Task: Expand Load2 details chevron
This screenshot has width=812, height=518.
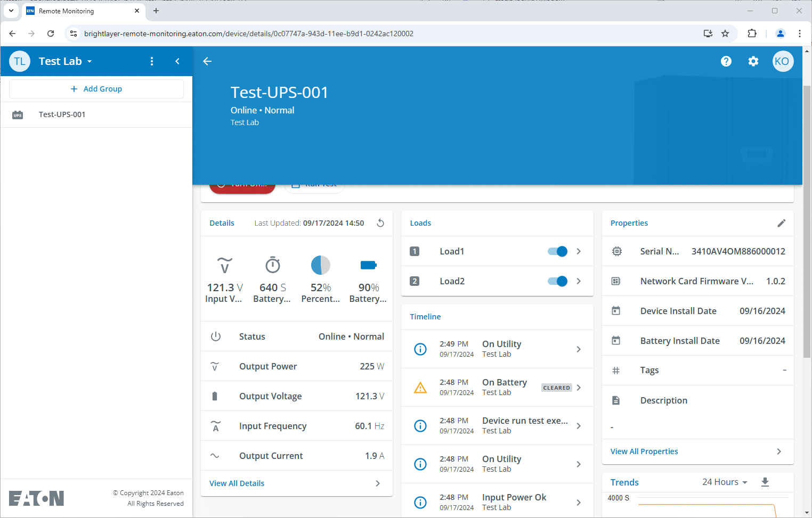Action: pos(579,281)
